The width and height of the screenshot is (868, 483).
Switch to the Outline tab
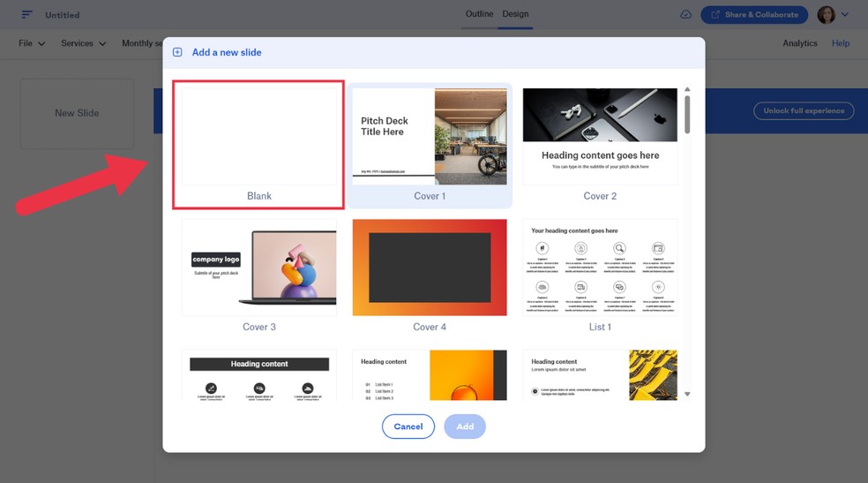coord(479,14)
